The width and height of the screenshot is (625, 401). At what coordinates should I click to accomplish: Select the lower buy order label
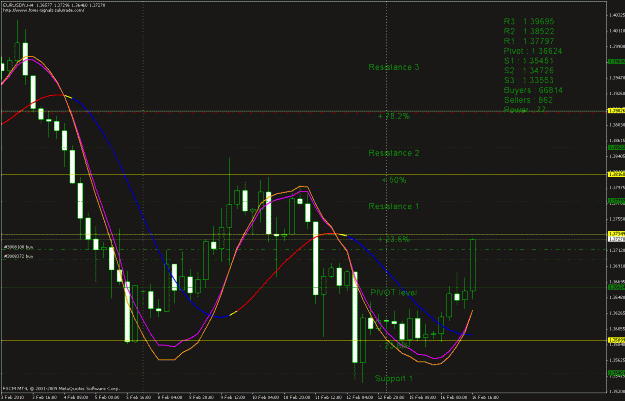[x=19, y=257]
